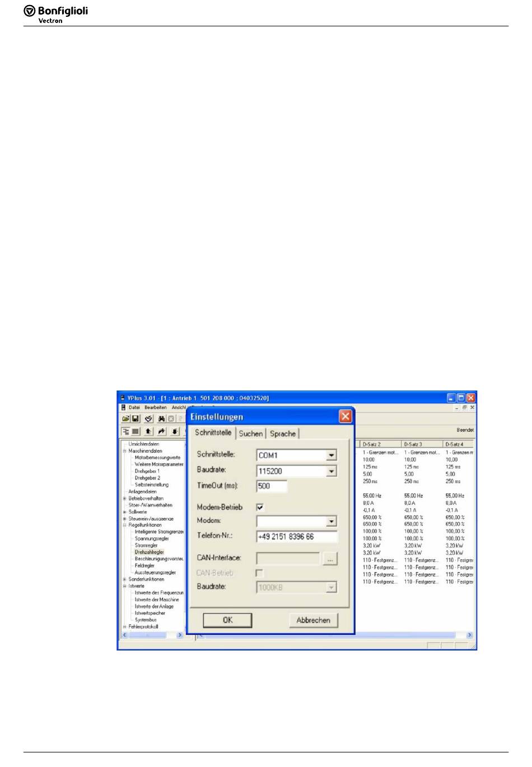This screenshot has height=767, width=532.
Task: Click the D-Satz 3 column header
Action: click(x=422, y=444)
